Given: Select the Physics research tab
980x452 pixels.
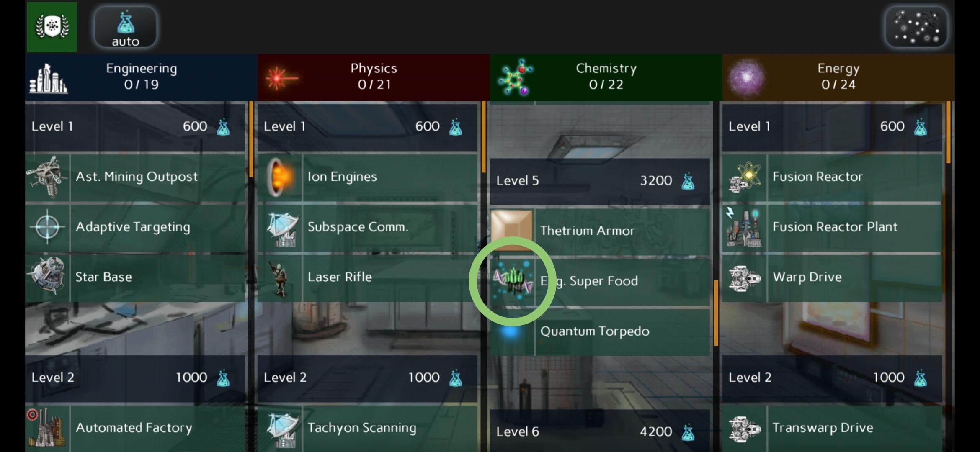Looking at the screenshot, I should click(374, 77).
